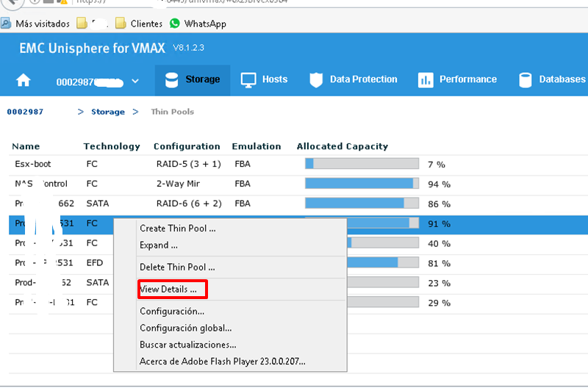
Task: Sort by Allocated Capacity column header
Action: (343, 146)
